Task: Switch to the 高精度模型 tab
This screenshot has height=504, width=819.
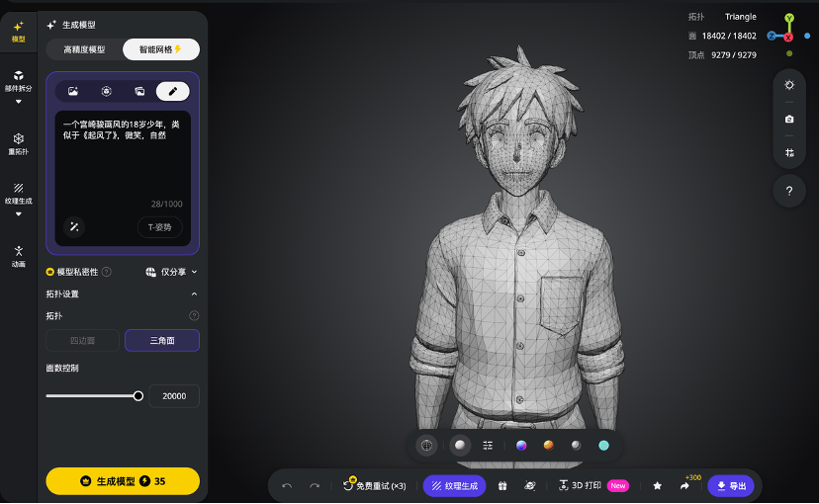Action: point(84,49)
